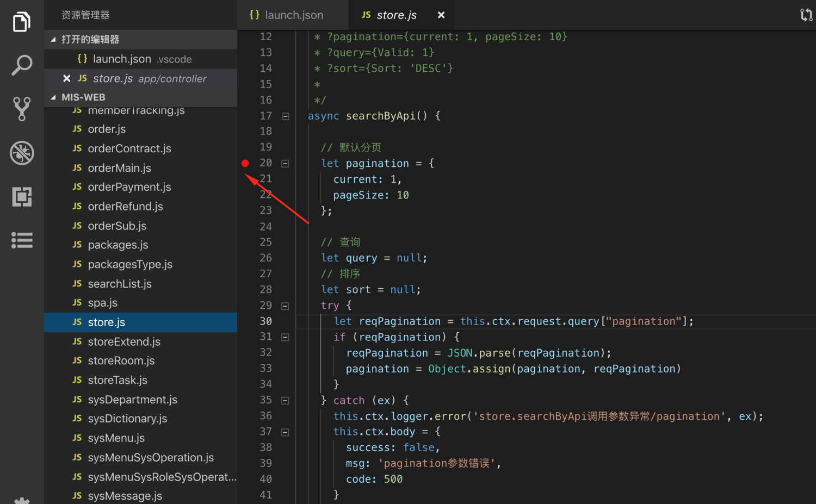Open sysMessage.js in the file tree

[x=140, y=496]
